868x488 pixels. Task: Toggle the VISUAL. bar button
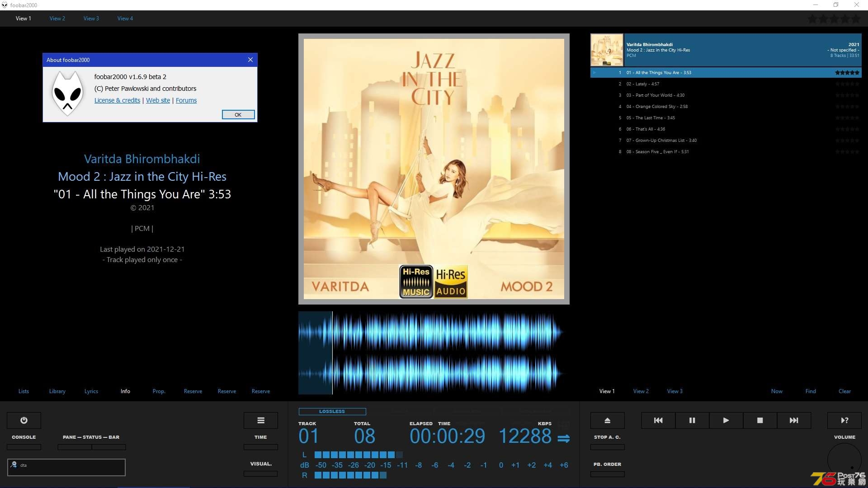[x=261, y=474]
